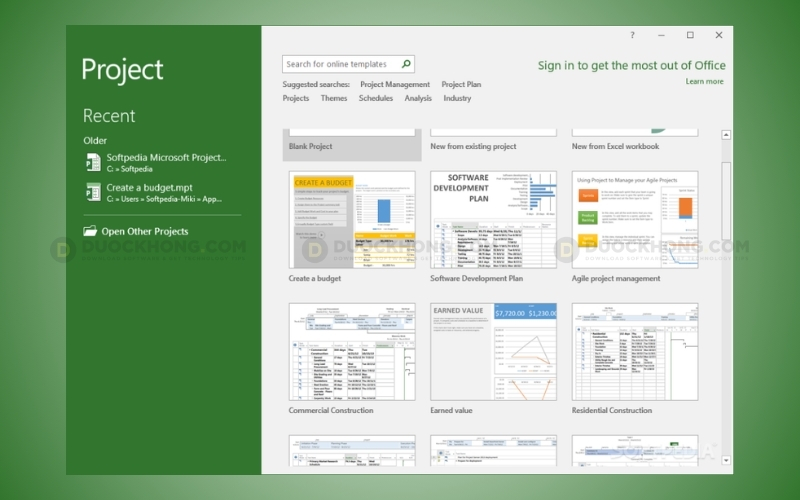Click Sign in to get the most out of Office

pyautogui.click(x=631, y=65)
